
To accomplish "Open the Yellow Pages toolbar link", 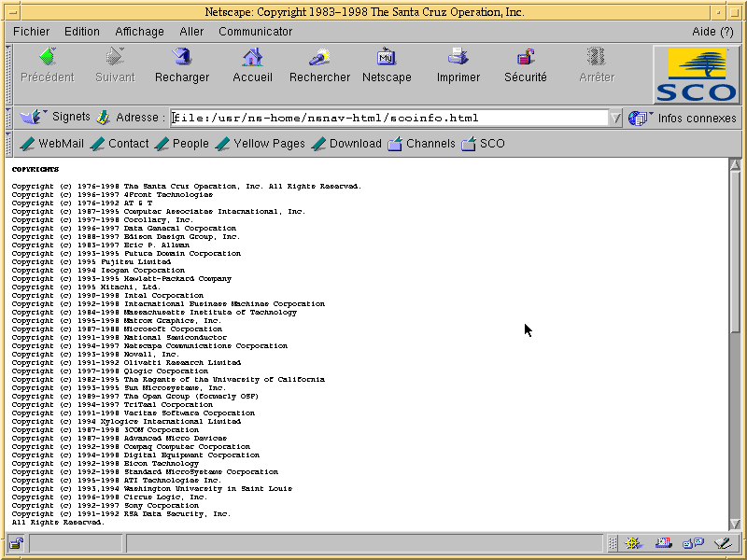I will click(x=260, y=144).
